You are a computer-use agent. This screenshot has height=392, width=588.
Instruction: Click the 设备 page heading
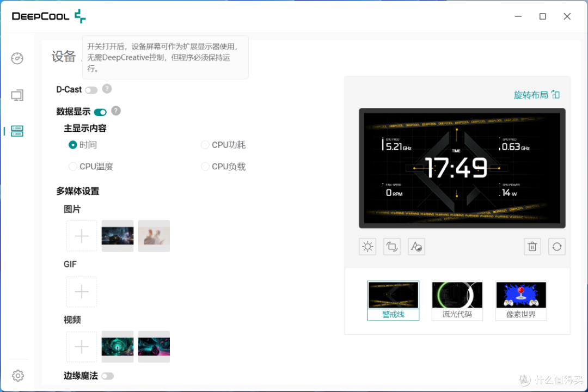(64, 56)
